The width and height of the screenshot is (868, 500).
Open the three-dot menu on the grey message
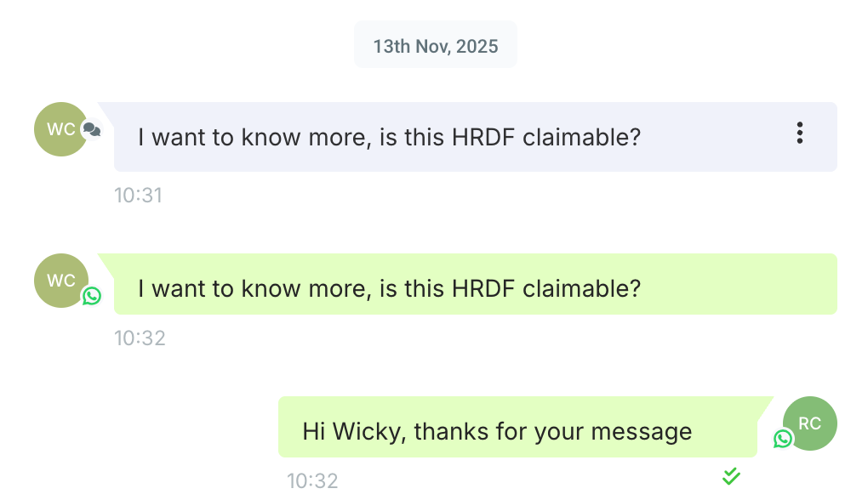coord(799,134)
